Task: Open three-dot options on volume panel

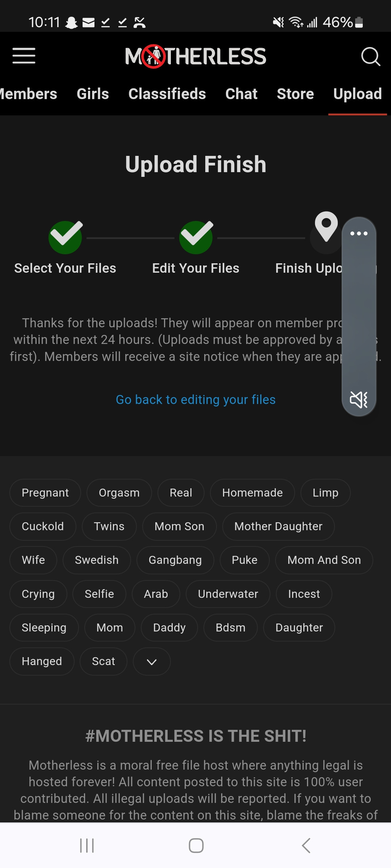Action: click(x=359, y=234)
